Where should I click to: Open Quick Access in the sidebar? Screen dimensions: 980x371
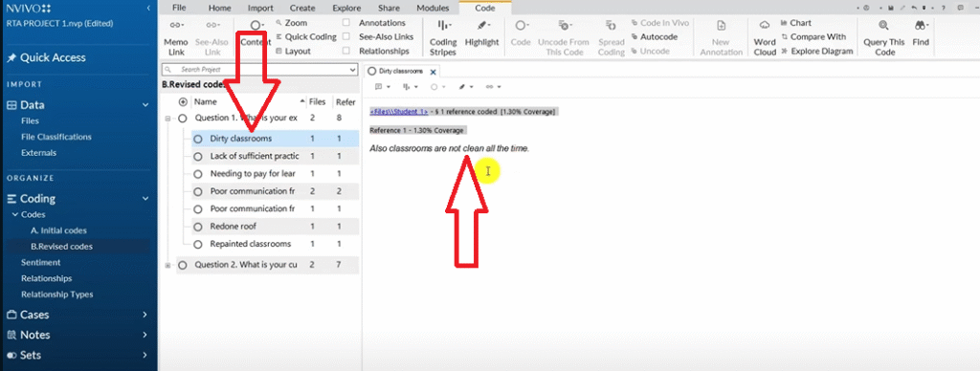46,57
